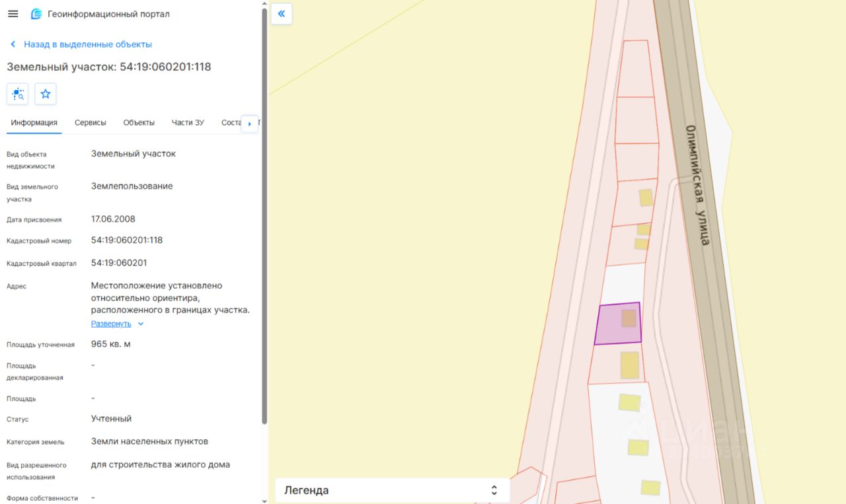Click the Олимпийская улица street label
The image size is (846, 504).
click(697, 185)
